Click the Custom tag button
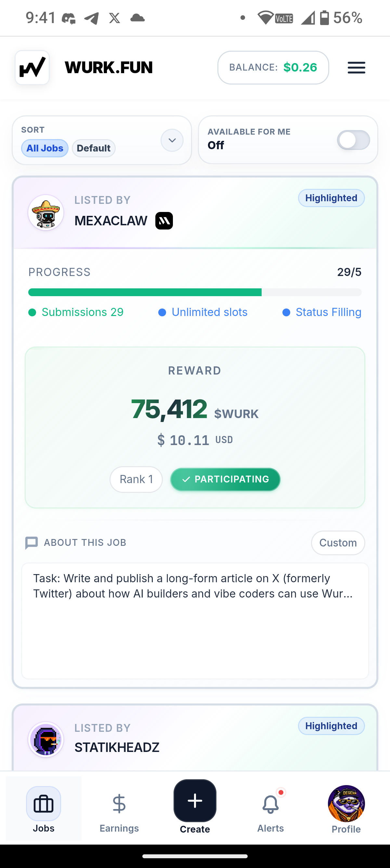 click(338, 543)
